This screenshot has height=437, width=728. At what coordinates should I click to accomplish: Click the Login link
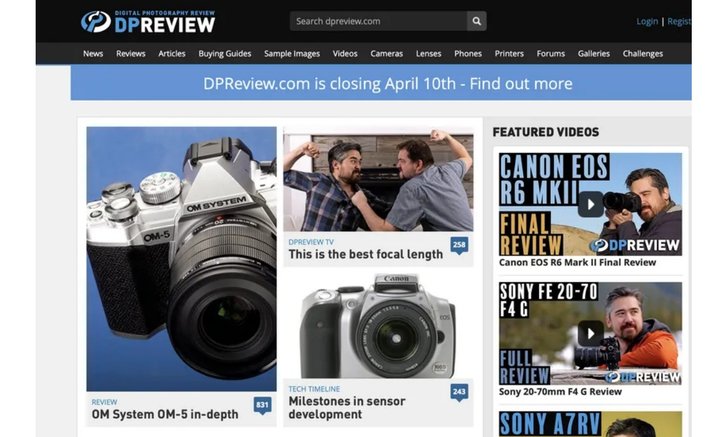pyautogui.click(x=647, y=21)
